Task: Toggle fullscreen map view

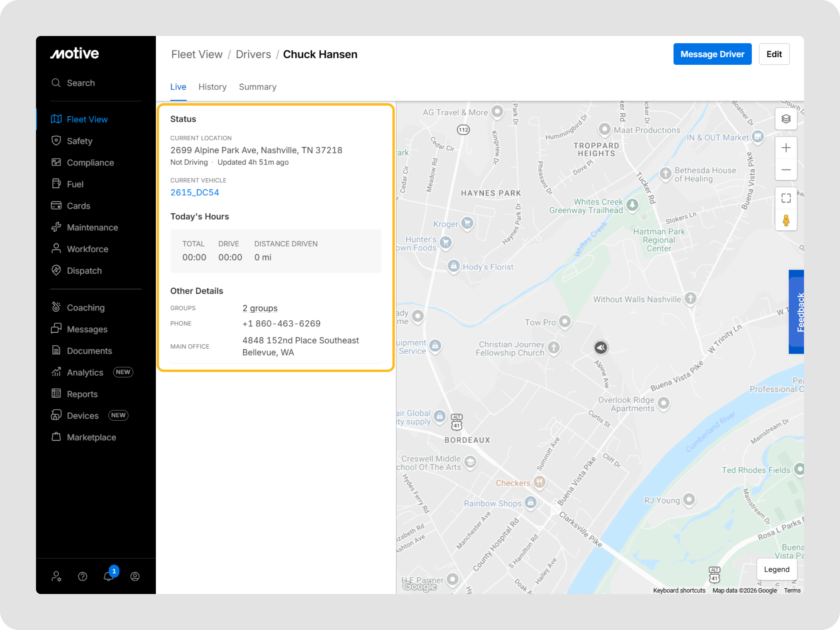Action: pos(786,198)
